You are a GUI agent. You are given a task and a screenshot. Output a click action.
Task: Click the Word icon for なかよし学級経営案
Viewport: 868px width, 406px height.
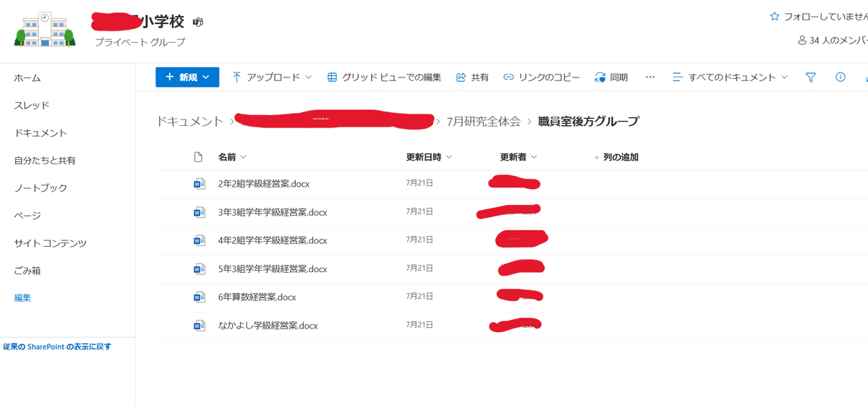(199, 326)
